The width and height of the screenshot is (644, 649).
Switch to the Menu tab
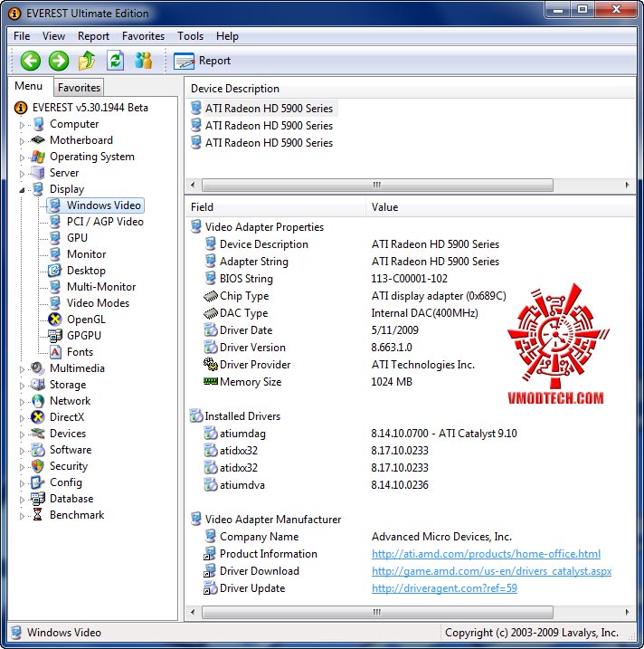pyautogui.click(x=29, y=86)
